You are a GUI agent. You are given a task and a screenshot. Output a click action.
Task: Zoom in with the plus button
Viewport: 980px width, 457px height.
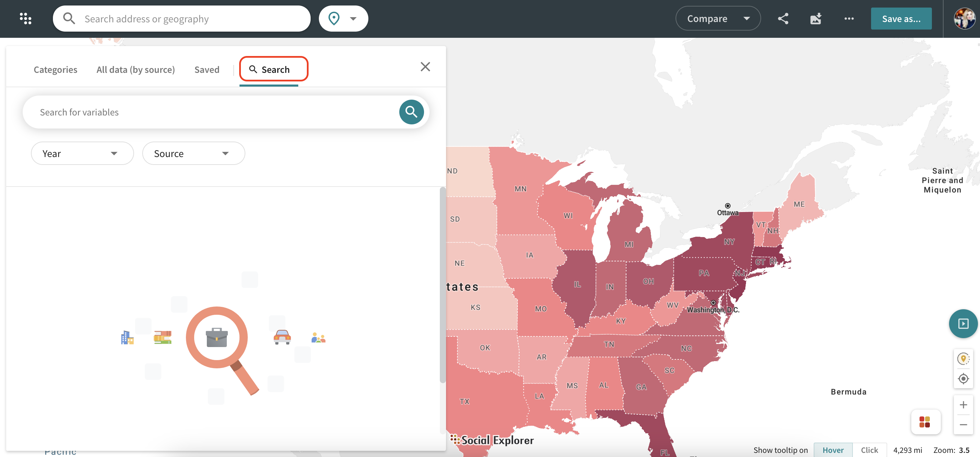[963, 404]
